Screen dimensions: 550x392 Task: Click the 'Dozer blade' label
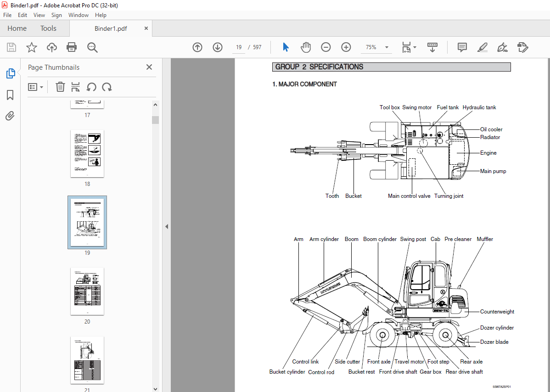coord(494,342)
